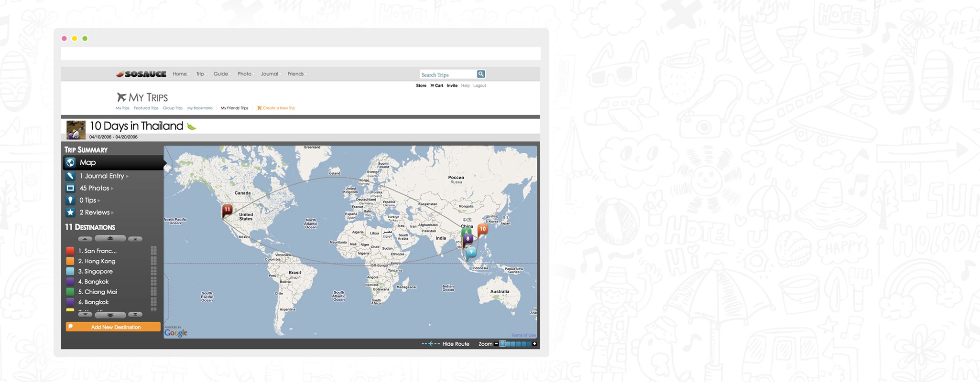Viewport: 980px width, 382px height.
Task: Open the Journal dropdown menu
Action: tap(271, 74)
